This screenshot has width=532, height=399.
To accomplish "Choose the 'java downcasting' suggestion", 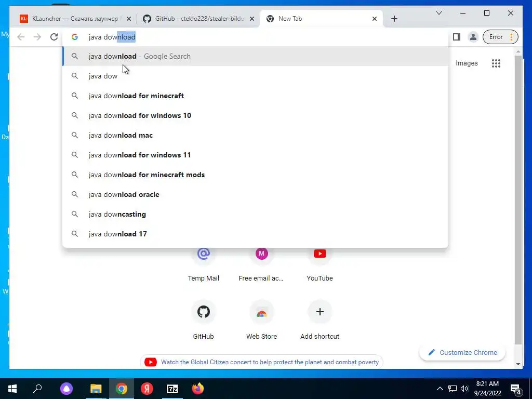I will click(x=255, y=214).
